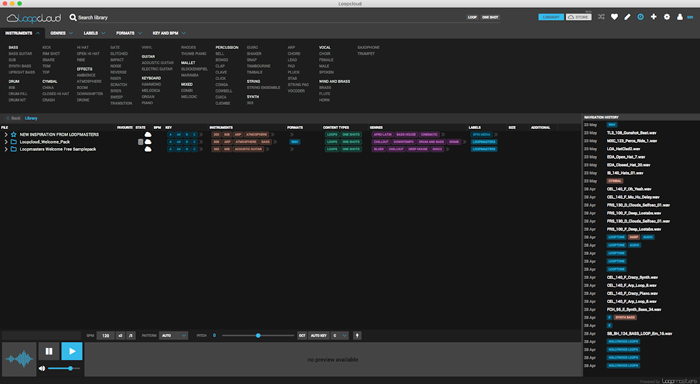This screenshot has height=384, width=700.
Task: Click the VOCODER synth filter
Action: click(x=296, y=91)
